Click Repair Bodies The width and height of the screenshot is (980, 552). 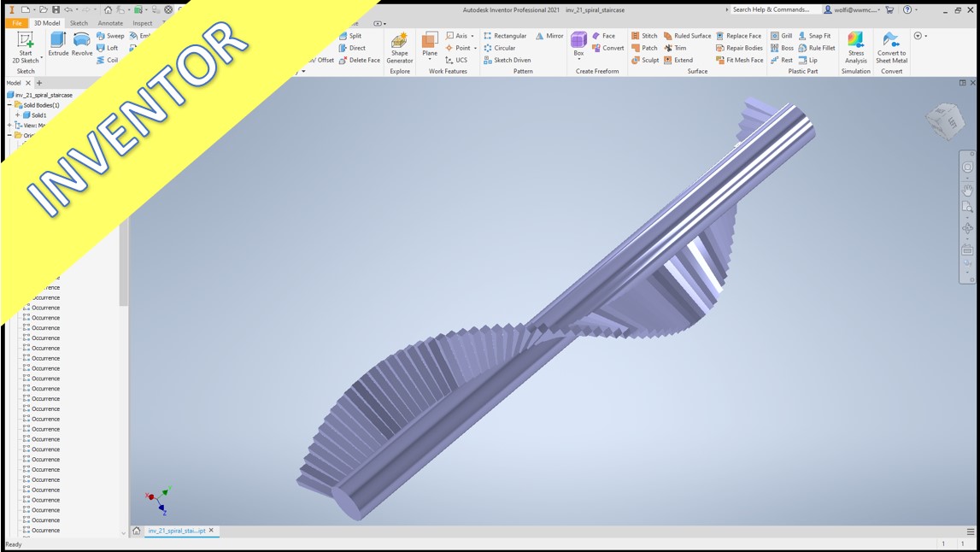pyautogui.click(x=739, y=48)
